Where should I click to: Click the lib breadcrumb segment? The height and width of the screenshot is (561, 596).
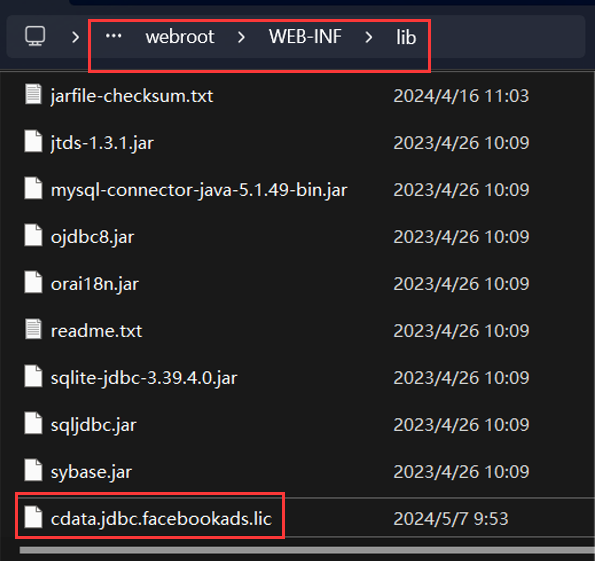(406, 37)
